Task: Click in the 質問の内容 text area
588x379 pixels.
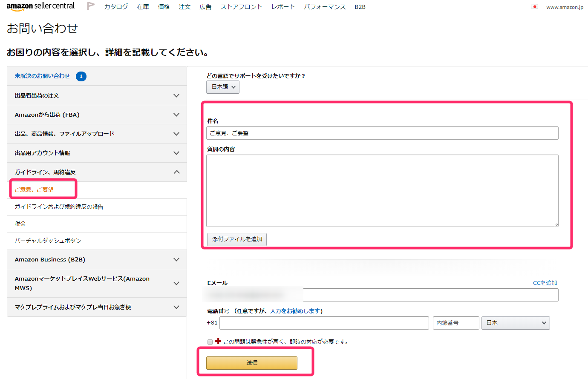Action: [382, 190]
